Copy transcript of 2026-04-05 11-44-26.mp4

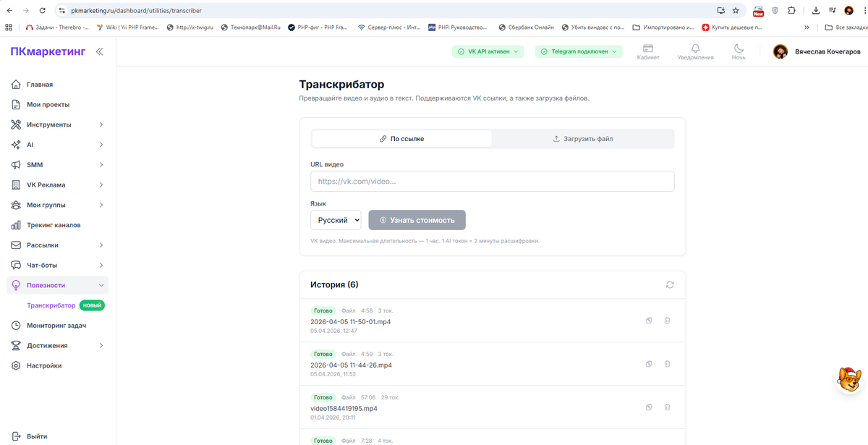click(649, 364)
